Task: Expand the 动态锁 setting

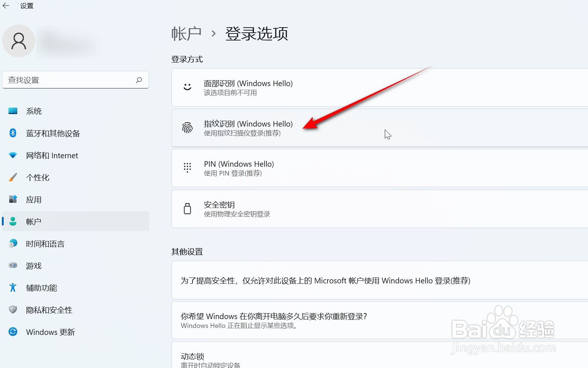Action: click(x=380, y=355)
